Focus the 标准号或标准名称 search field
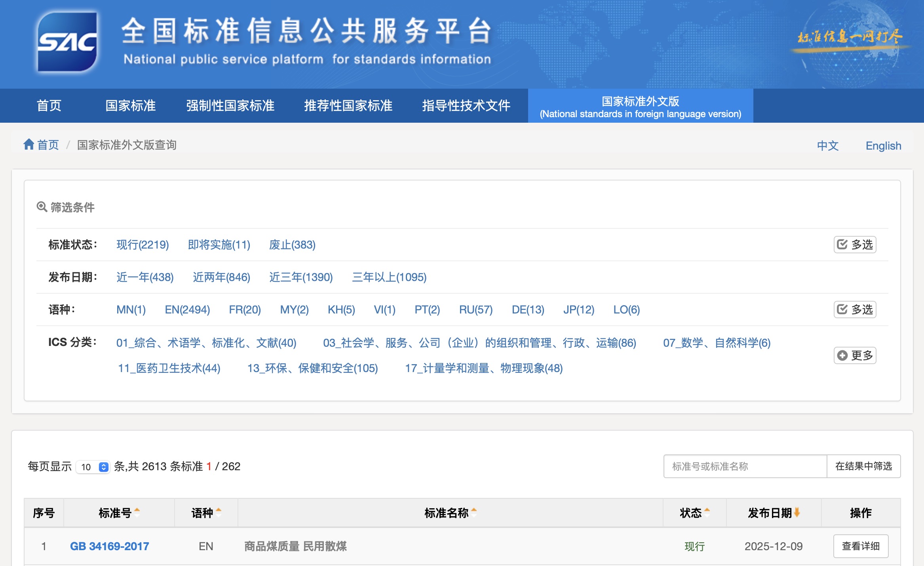This screenshot has width=924, height=566. point(745,466)
